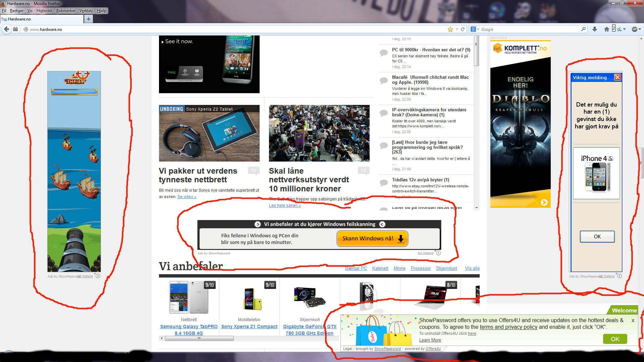
Task: Click right arrow icon in Windows feilskanning banner
Action: tap(258, 224)
